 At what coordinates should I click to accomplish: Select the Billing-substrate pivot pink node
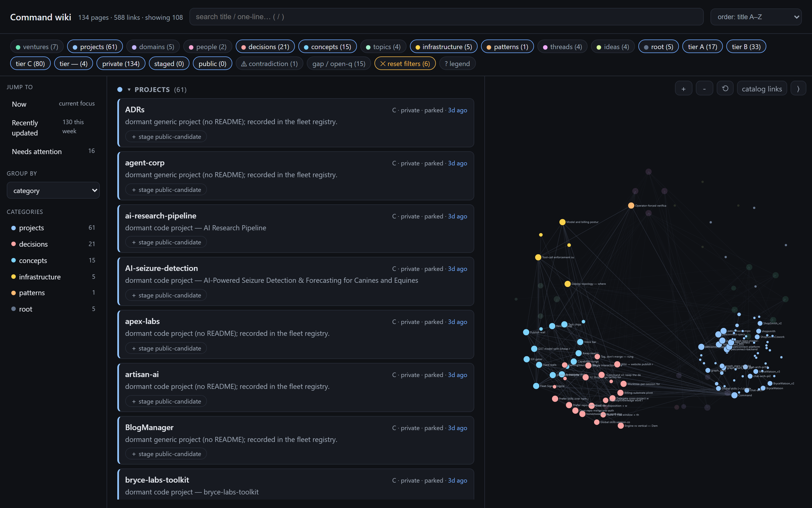pos(620,392)
